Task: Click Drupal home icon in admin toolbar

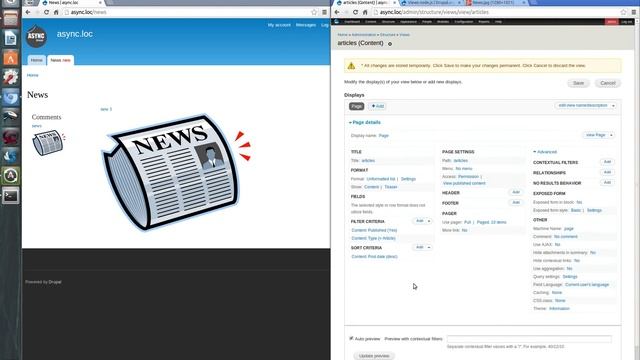Action: pos(337,22)
